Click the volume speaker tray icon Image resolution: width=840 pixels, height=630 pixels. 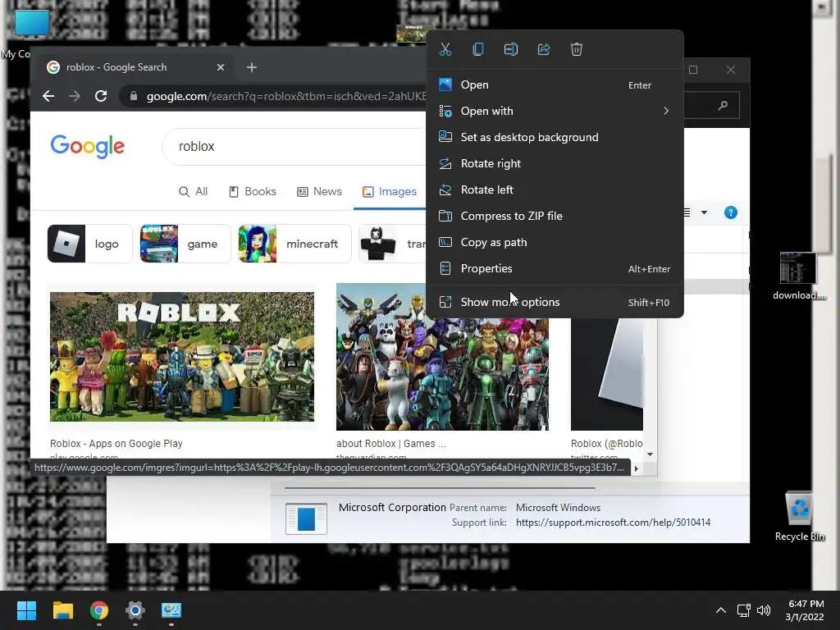pos(764,610)
